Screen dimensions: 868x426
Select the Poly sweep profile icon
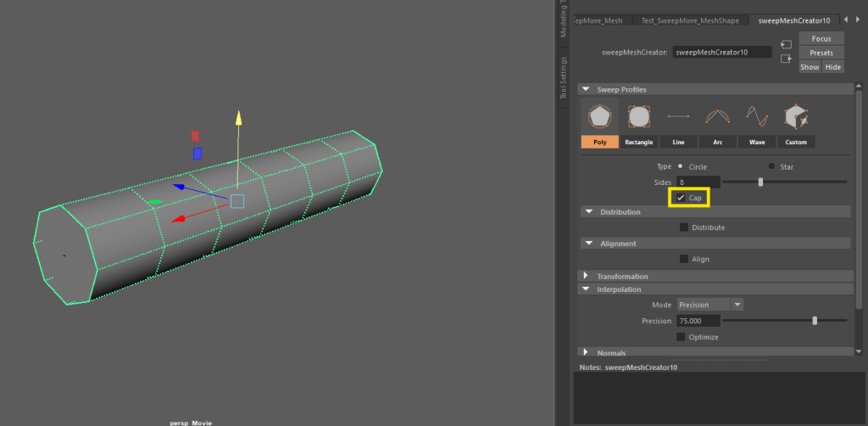coord(599,116)
